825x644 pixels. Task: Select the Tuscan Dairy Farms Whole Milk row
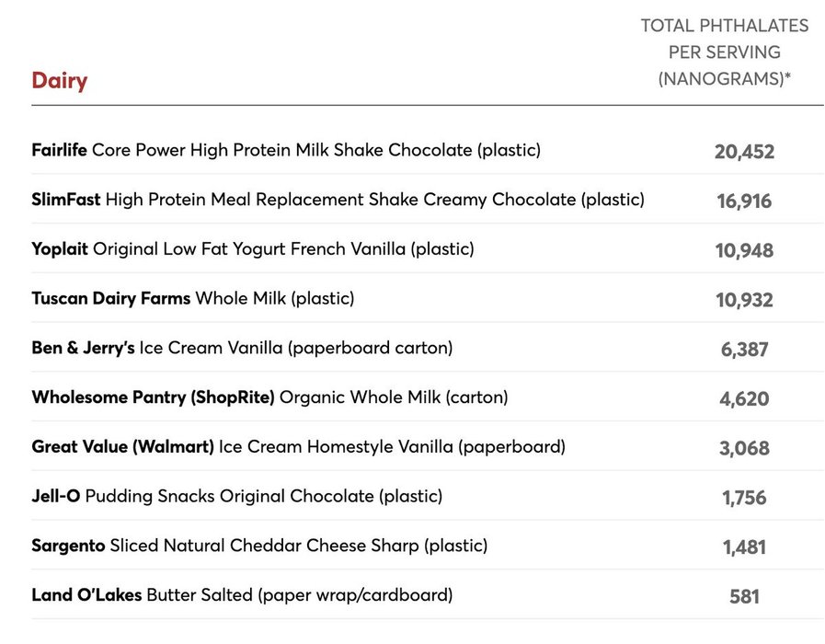pyautogui.click(x=428, y=299)
